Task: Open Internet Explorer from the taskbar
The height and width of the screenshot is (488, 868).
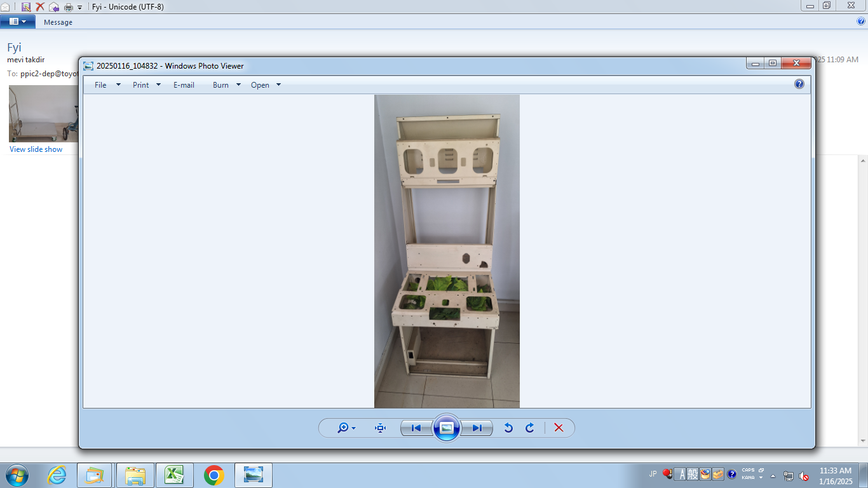Action: coord(57,475)
